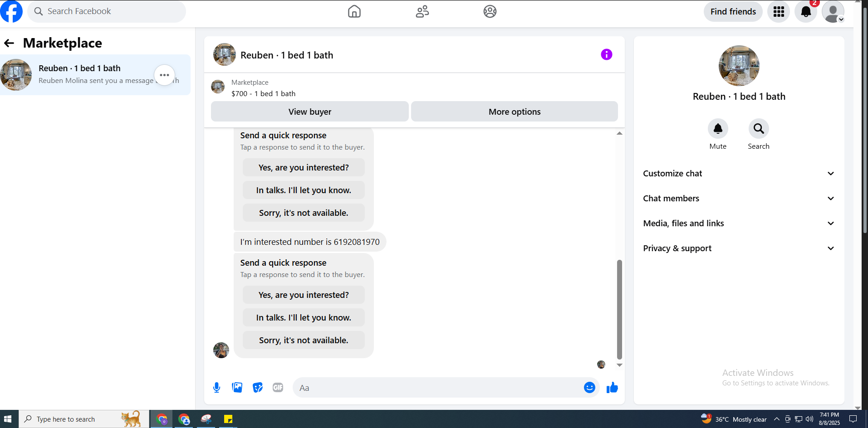Click the message with number 6192081970
868x428 pixels.
tap(310, 242)
